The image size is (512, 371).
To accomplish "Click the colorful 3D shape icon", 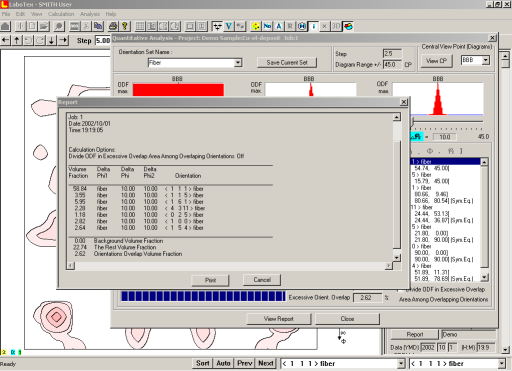I will [348, 26].
